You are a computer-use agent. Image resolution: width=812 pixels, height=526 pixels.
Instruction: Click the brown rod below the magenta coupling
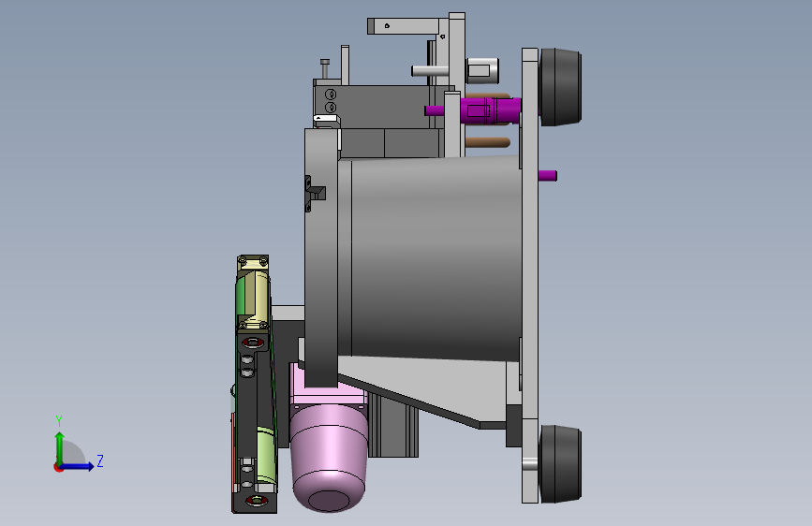(x=487, y=142)
